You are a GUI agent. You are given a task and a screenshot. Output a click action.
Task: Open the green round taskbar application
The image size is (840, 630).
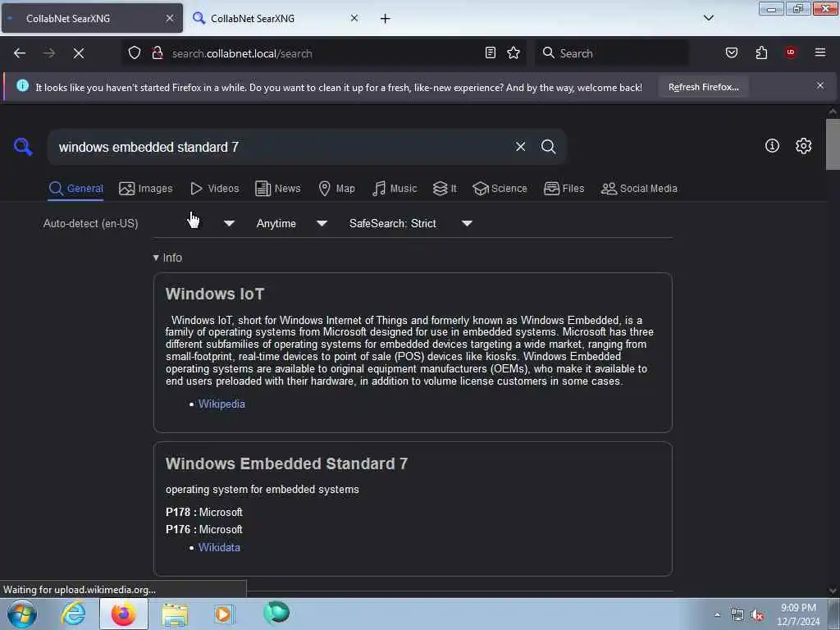tap(276, 613)
